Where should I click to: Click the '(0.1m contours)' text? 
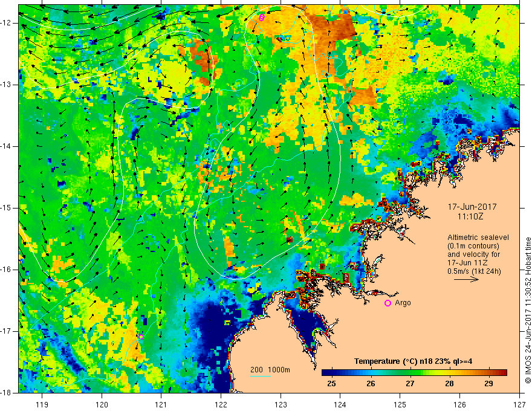click(473, 246)
